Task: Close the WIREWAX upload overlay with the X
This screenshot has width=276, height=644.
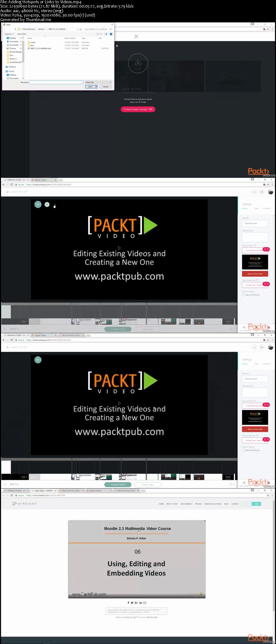Action: [136, 36]
